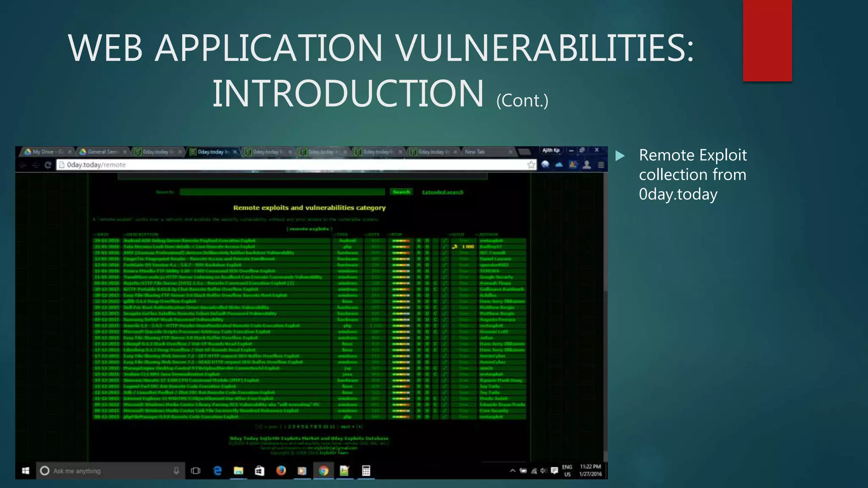Image resolution: width=868 pixels, height=488 pixels.
Task: Launch Microsoft Edge from taskbar
Action: pyautogui.click(x=217, y=471)
